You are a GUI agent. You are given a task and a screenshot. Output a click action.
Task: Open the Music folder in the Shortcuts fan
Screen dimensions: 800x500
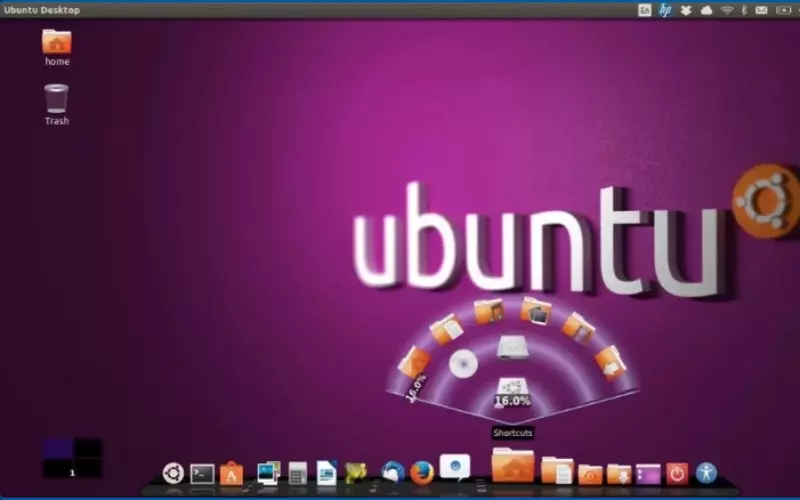pyautogui.click(x=489, y=311)
